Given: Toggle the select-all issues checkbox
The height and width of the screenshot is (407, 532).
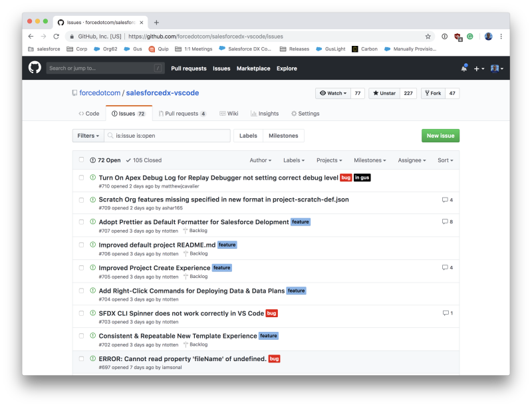Looking at the screenshot, I should click(81, 160).
